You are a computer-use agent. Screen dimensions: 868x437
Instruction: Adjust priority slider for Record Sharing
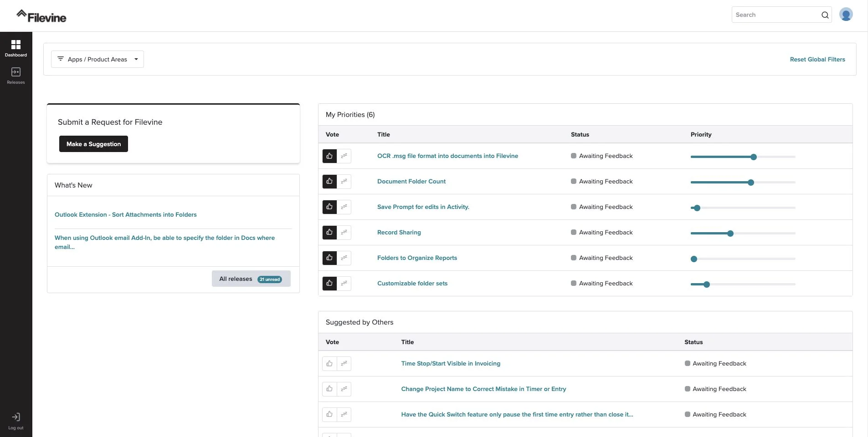(730, 234)
